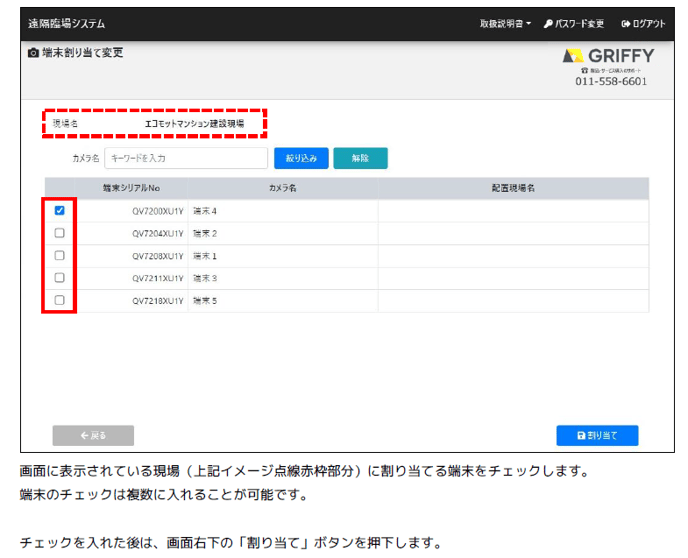
Task: Check the checkbox for 端末２
Action: coord(60,233)
